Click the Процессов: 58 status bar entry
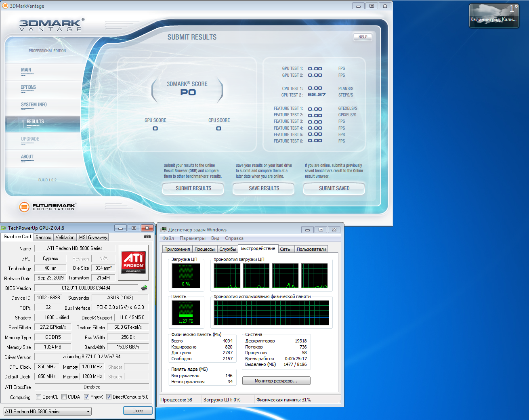Screen dimensions: 529x420 [x=176, y=400]
